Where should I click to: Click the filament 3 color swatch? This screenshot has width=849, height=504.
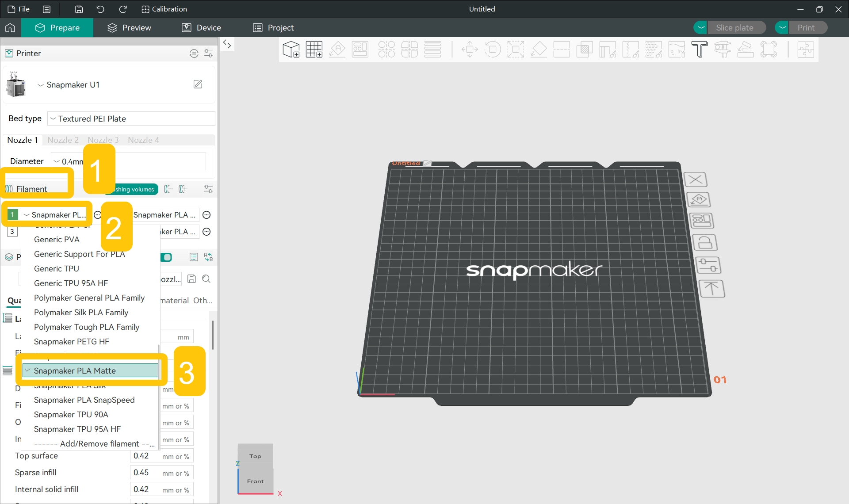(12, 231)
